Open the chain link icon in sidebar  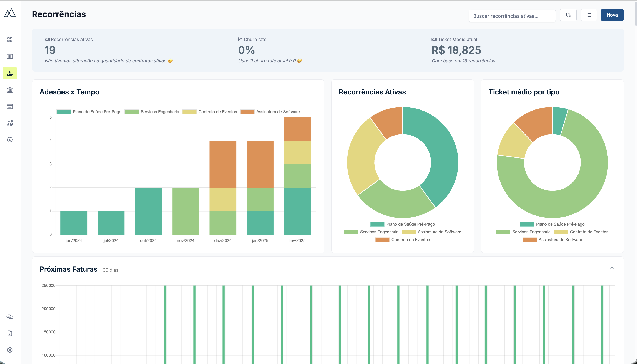(x=10, y=317)
